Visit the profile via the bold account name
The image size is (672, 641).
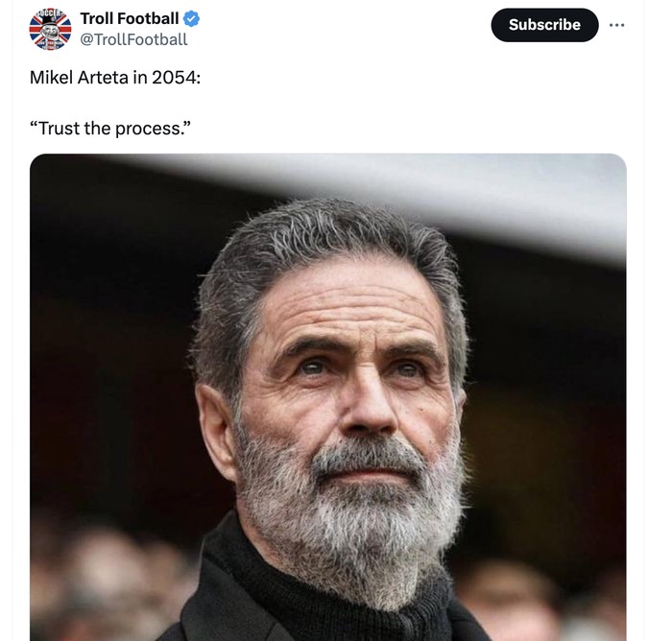(129, 18)
